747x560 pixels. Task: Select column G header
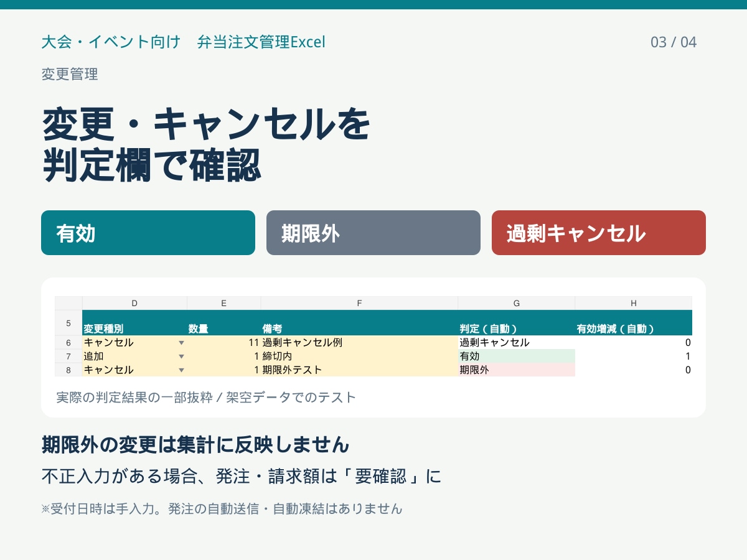point(517,303)
